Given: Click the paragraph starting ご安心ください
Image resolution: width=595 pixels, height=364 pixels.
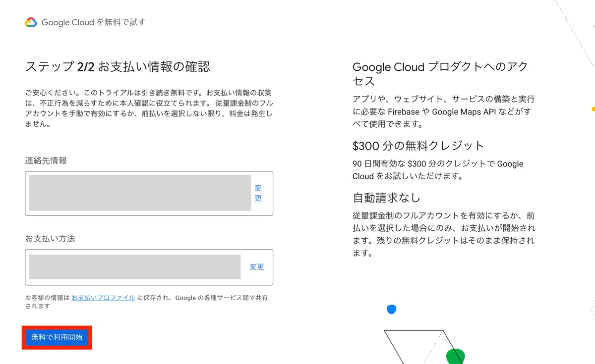Looking at the screenshot, I should pos(149,108).
